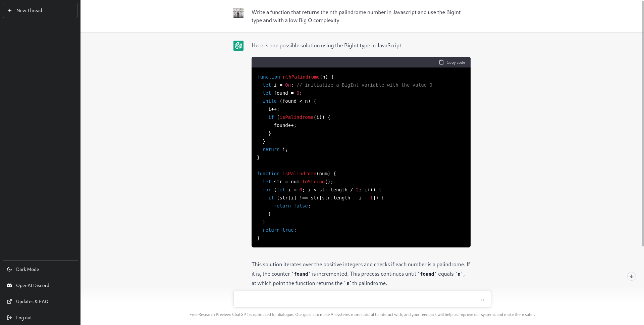644x325 pixels.
Task: Focus the message input box
Action: point(356,299)
